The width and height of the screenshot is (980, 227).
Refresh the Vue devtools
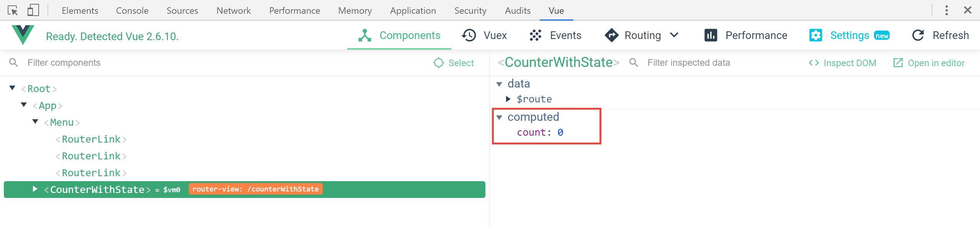tap(941, 36)
